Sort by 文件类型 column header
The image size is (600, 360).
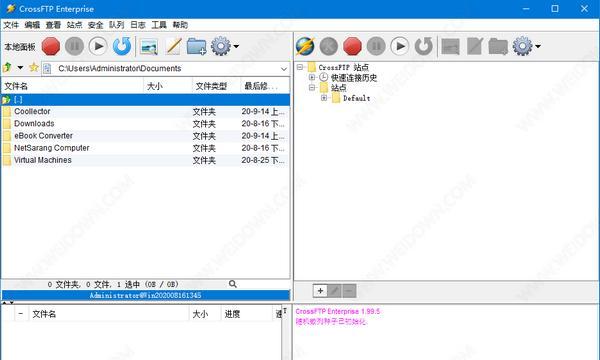point(216,86)
